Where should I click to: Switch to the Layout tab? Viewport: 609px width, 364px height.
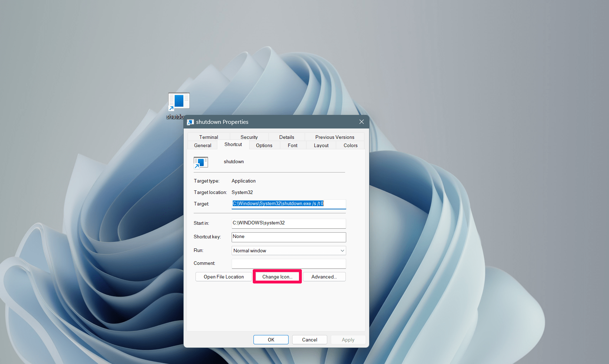[x=321, y=145]
